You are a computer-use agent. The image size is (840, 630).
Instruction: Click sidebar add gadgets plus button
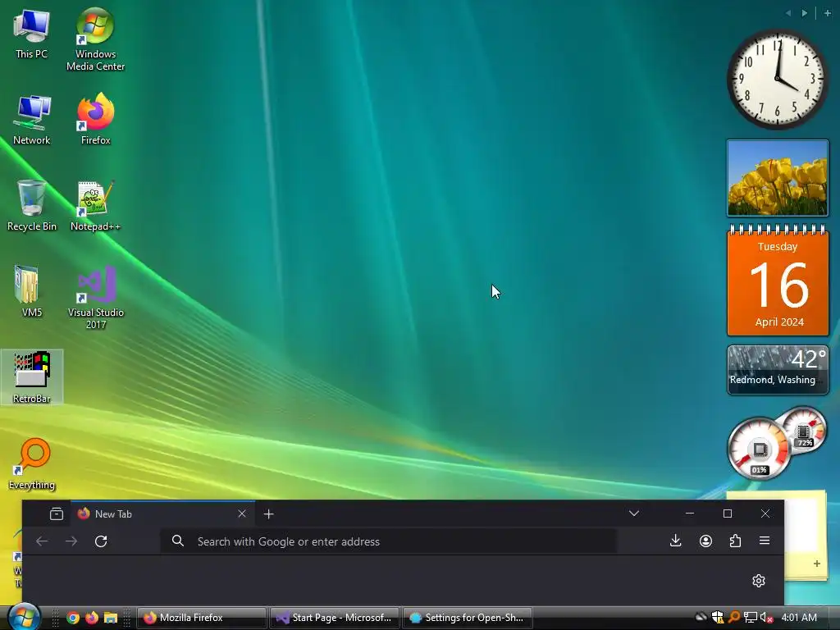(x=827, y=13)
